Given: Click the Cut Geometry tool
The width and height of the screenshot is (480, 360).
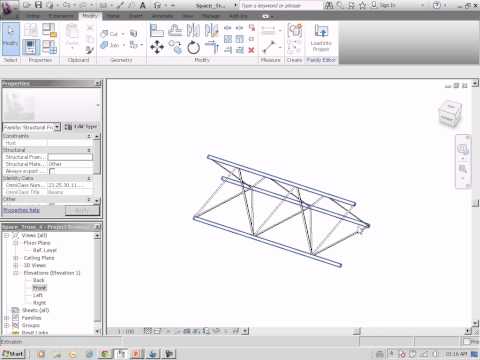Looking at the screenshot, I should point(110,34).
